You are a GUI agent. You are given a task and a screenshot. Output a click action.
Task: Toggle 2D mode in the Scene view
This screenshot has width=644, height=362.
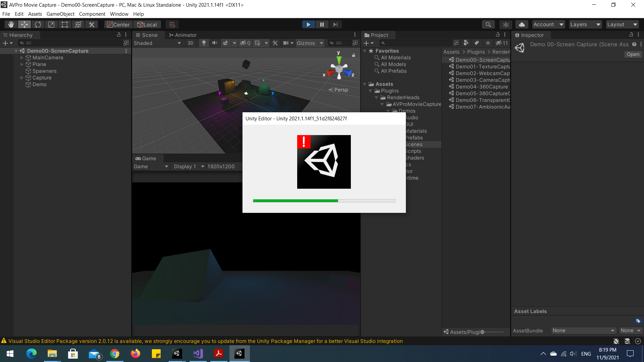pyautogui.click(x=190, y=43)
